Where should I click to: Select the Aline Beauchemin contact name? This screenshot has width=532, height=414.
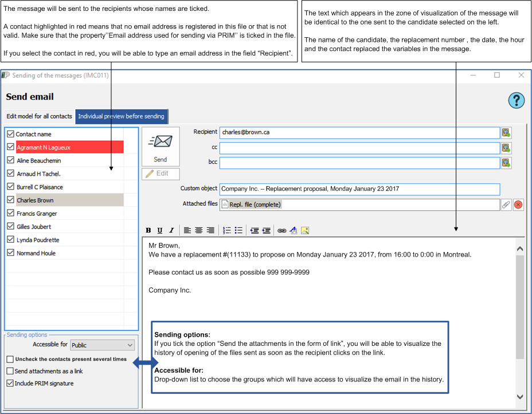point(38,160)
